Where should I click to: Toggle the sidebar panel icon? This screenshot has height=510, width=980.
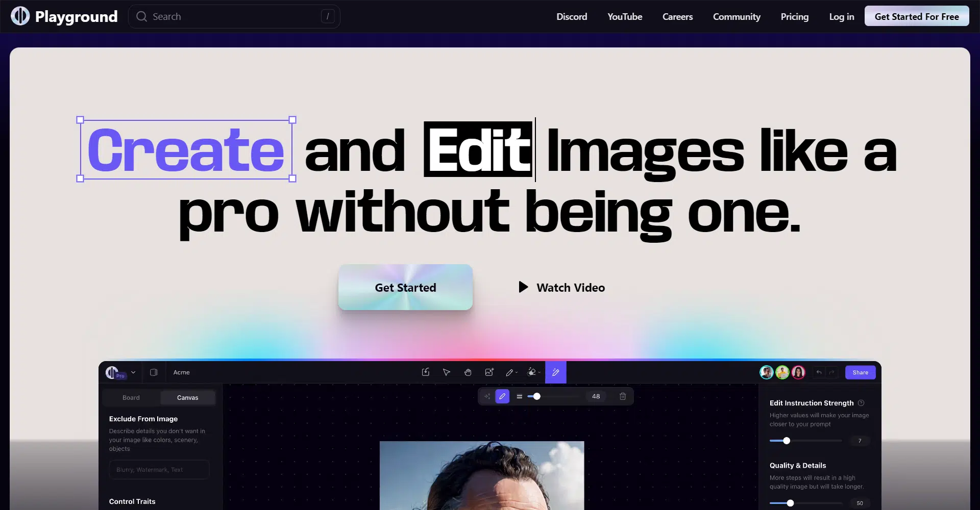pos(154,372)
